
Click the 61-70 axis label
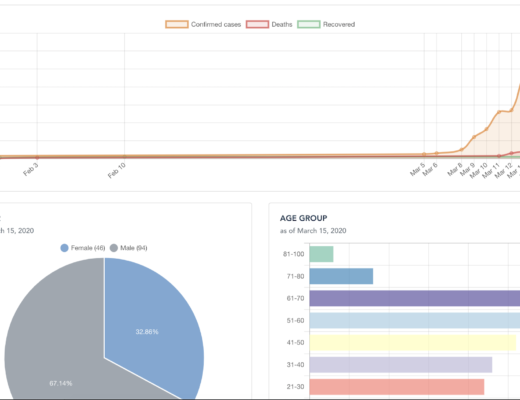tap(295, 298)
